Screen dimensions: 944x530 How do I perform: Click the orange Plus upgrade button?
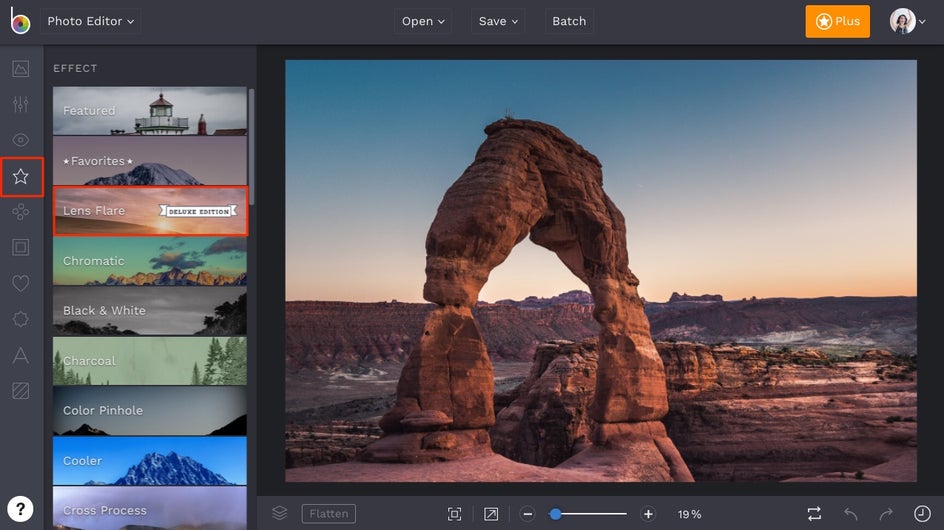coord(837,21)
